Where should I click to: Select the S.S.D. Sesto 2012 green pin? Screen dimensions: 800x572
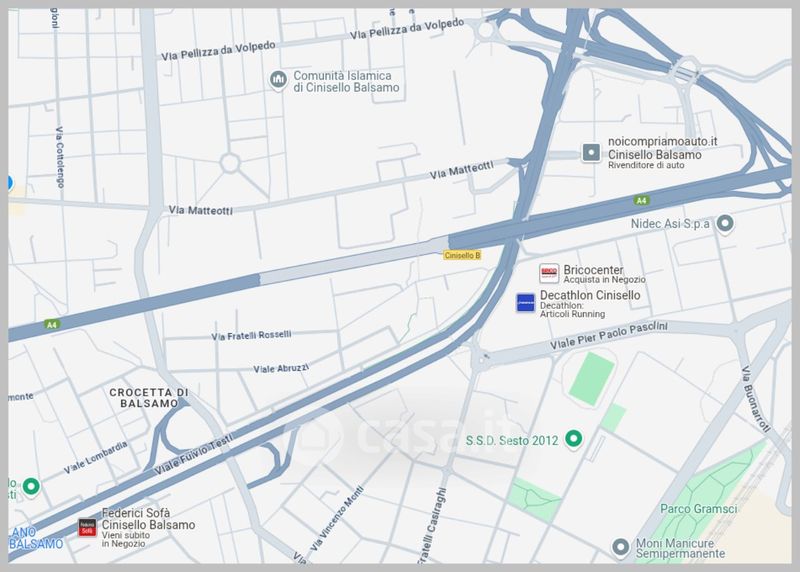[574, 439]
